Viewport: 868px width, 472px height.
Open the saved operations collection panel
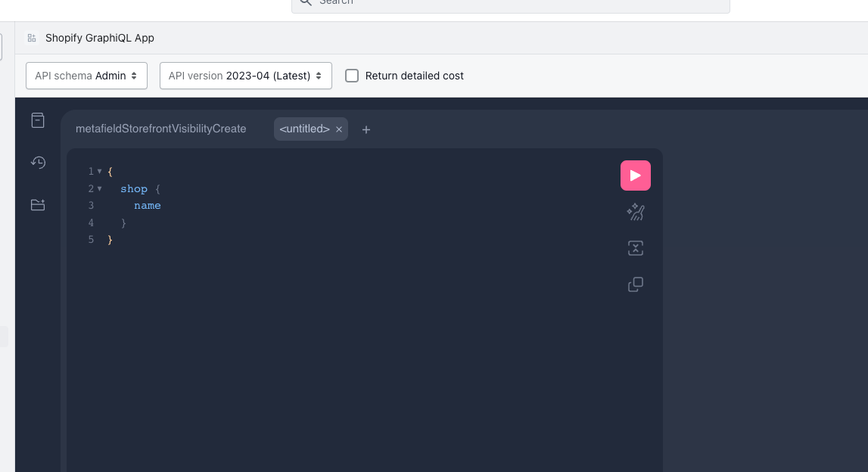click(37, 204)
